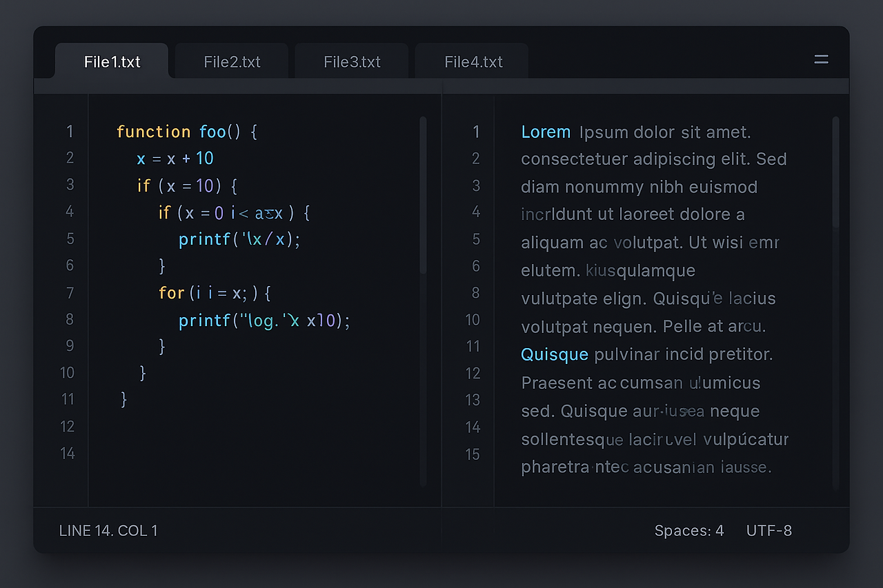Click line number 14 in left gutter

(x=67, y=454)
